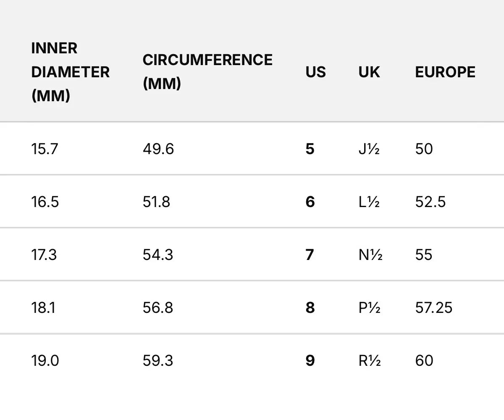Click the 19.0 diameter value
Viewport: 504px width, 420px height.
(x=45, y=361)
